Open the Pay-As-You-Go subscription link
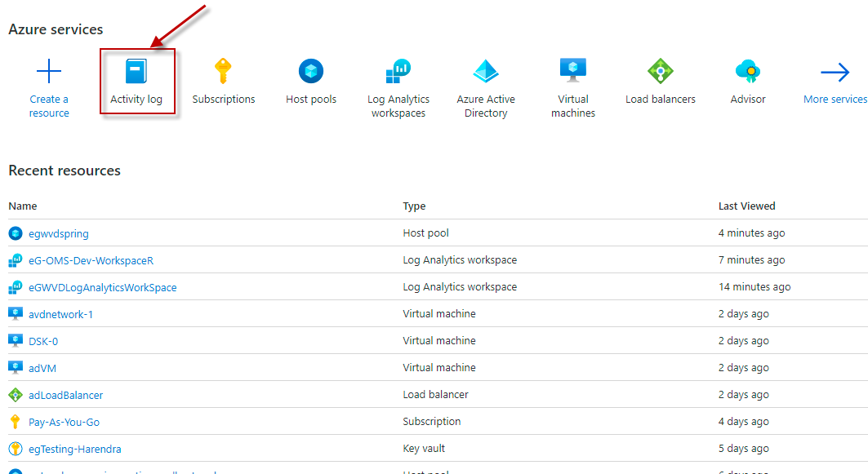 coord(65,422)
